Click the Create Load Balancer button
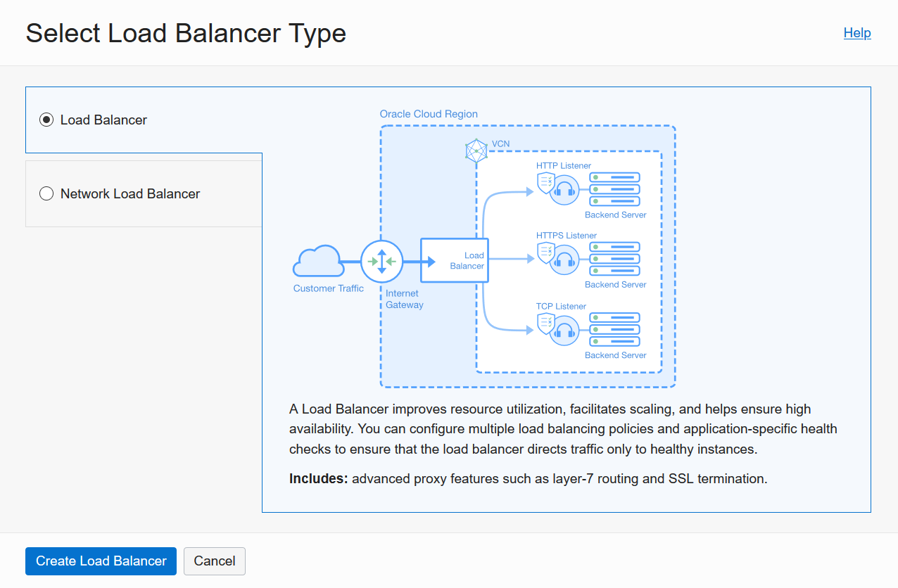This screenshot has height=588, width=898. pyautogui.click(x=100, y=561)
